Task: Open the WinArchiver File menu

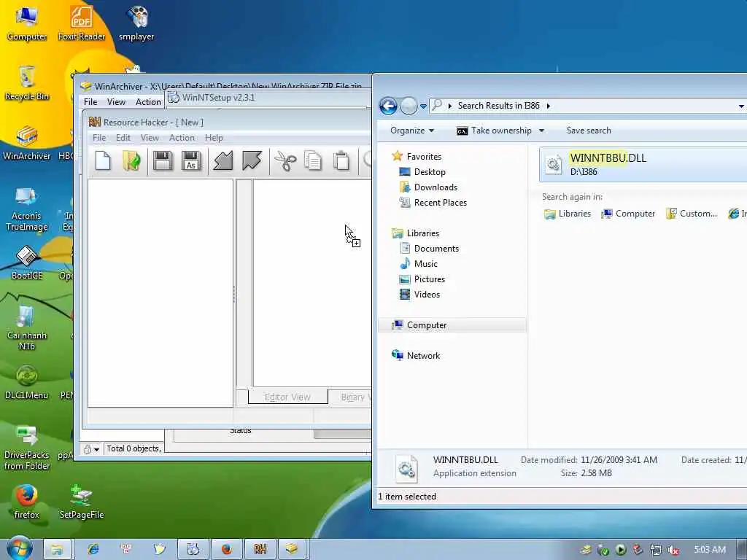Action: [x=90, y=102]
